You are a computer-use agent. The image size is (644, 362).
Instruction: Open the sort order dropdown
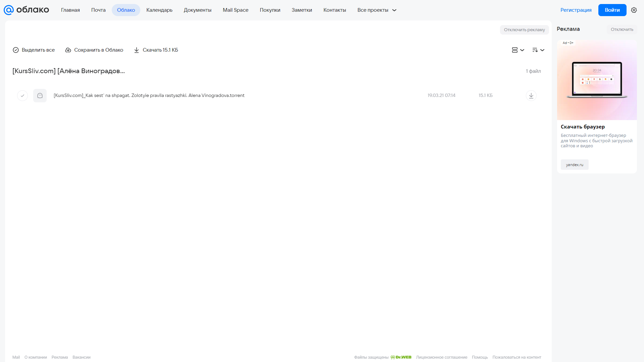point(538,50)
